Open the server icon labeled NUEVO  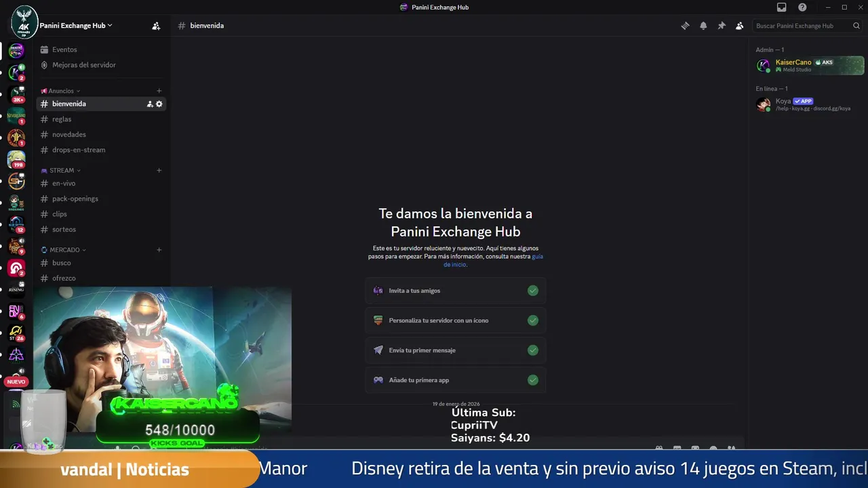(x=16, y=382)
